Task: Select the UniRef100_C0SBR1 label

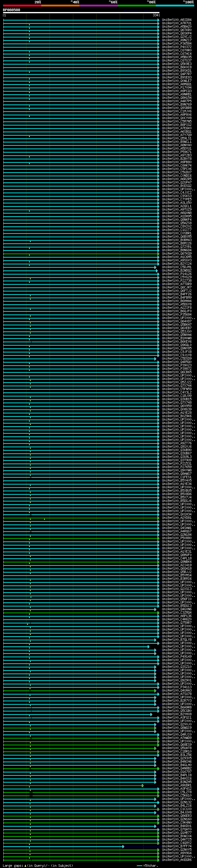Action: click(177, 233)
